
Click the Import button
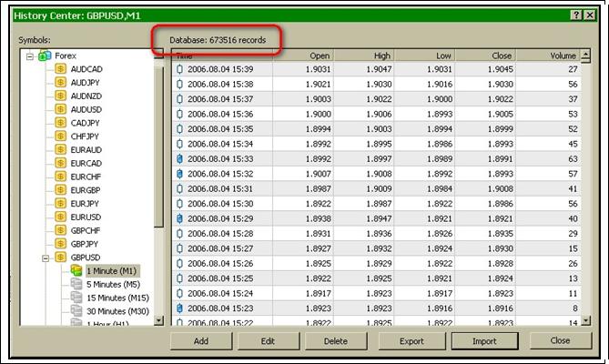click(483, 341)
